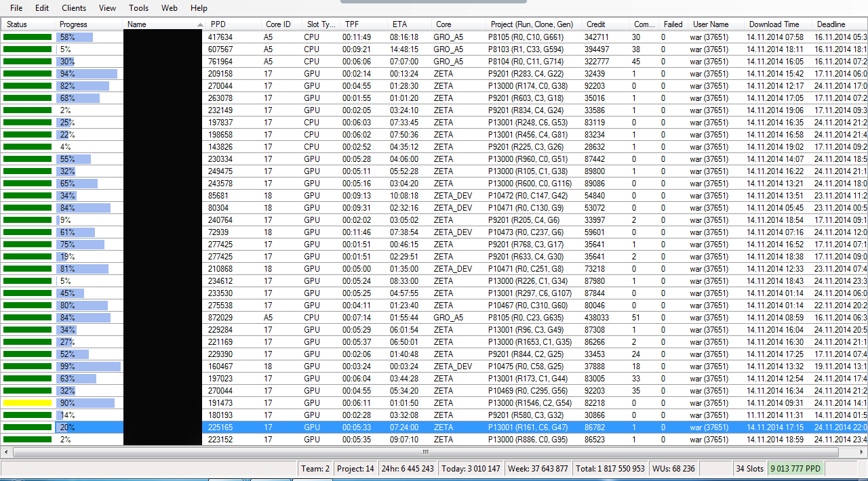Click ETA value 00:03:24
868x481 pixels.
point(404,367)
